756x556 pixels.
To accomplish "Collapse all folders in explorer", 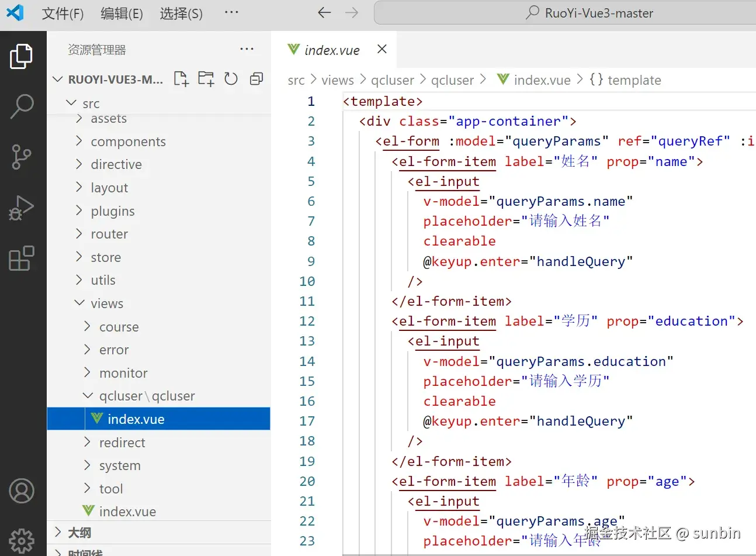I will 256,79.
